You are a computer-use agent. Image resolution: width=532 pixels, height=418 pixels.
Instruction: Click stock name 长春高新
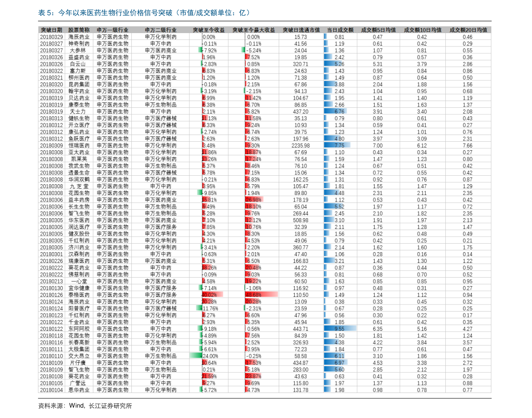pyautogui.click(x=79, y=342)
